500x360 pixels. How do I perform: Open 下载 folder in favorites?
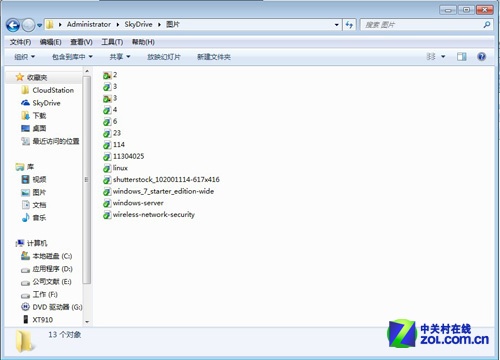click(39, 116)
